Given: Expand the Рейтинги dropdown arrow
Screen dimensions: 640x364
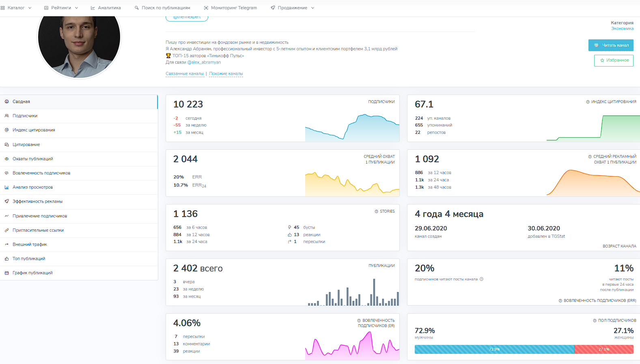Looking at the screenshot, I should [x=76, y=8].
